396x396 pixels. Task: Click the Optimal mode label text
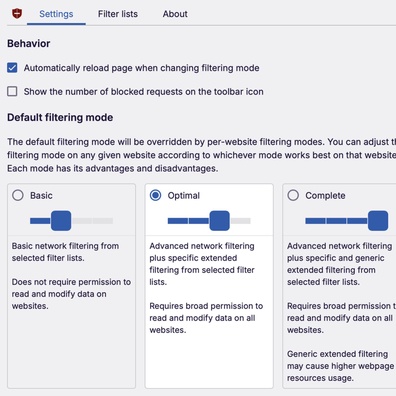pos(184,195)
